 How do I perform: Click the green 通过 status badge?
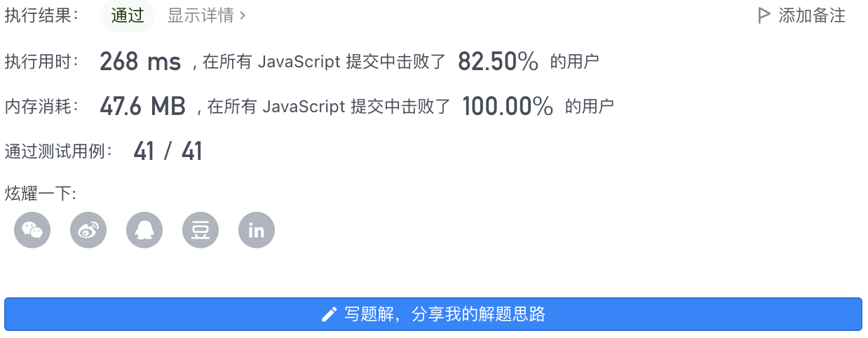(x=128, y=16)
